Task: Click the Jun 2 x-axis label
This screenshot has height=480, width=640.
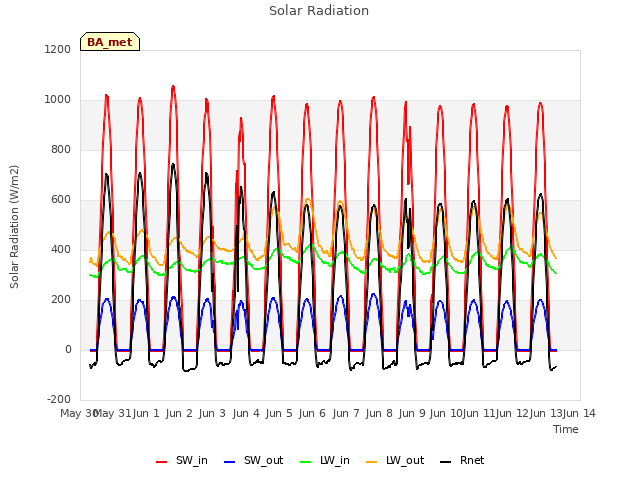Action: 179,413
